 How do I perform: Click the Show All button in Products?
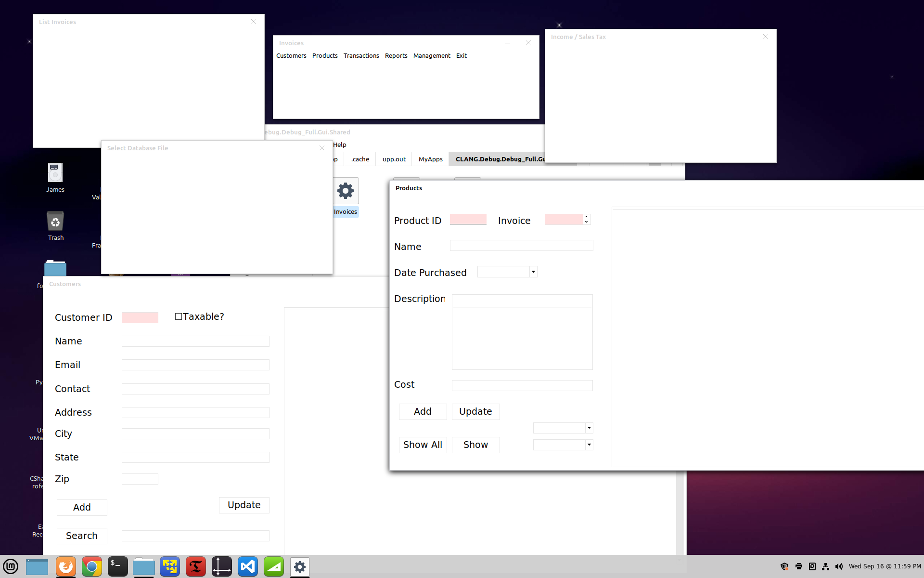click(423, 445)
